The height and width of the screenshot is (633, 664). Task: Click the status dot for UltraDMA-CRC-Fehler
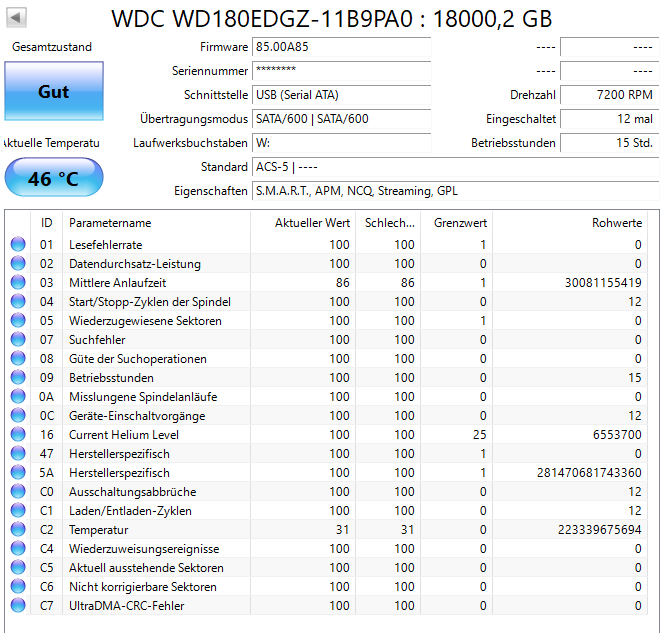pos(18,605)
